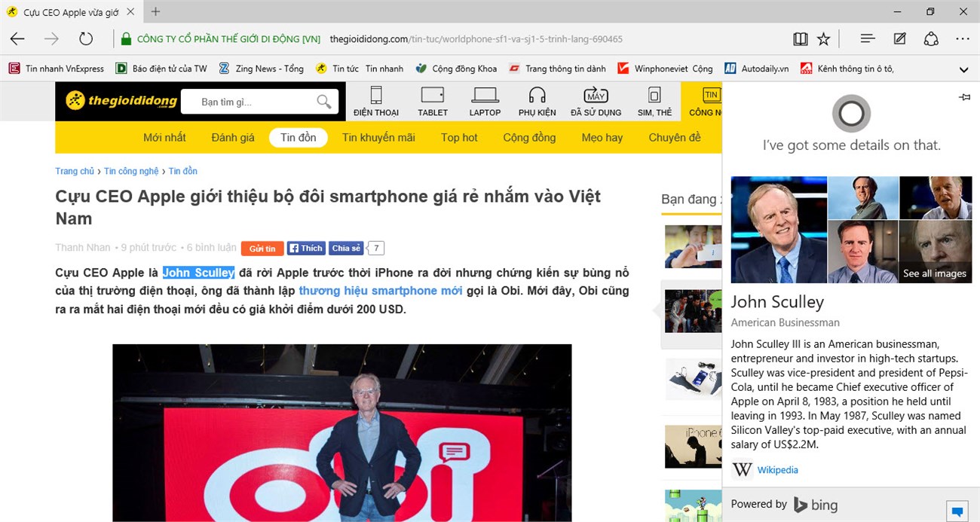Open TABLET category icon
Screen dimensions: 980x522
433,101
